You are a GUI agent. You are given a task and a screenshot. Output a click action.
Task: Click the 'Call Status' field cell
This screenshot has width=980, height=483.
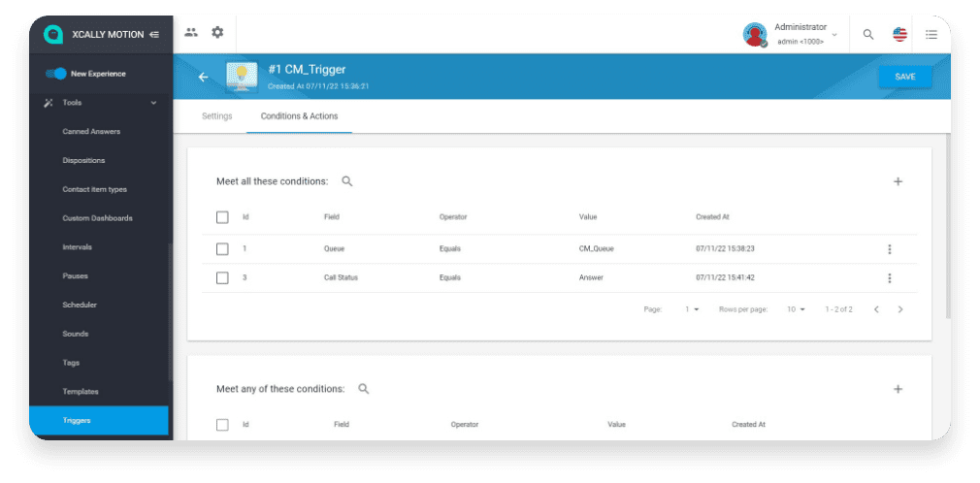pyautogui.click(x=341, y=278)
